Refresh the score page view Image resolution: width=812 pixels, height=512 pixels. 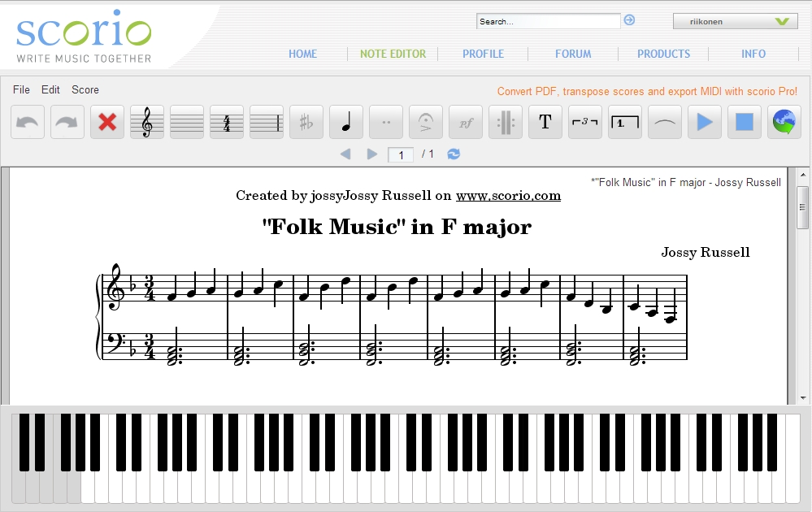click(452, 154)
